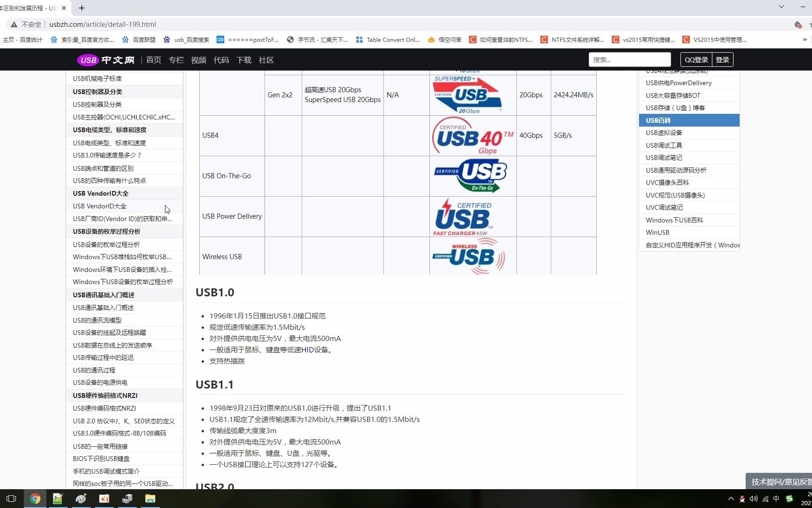Screen dimensions: 812x508
Task: Switch to the USB发展历程 browser tab
Action: point(28,8)
